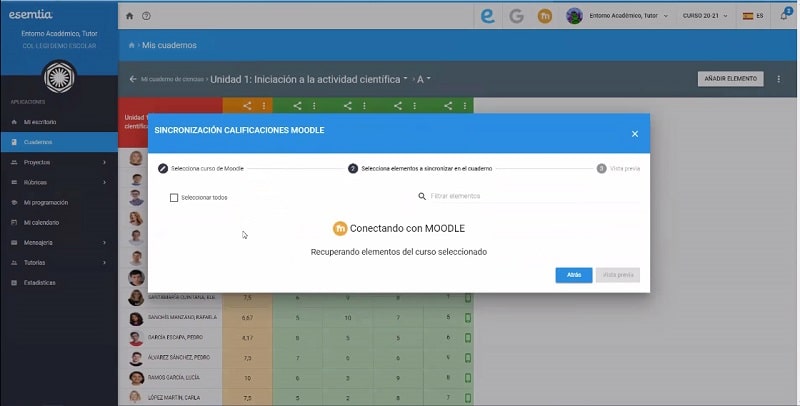Open the orange column three-dot menu
The width and height of the screenshot is (800, 406).
(x=264, y=106)
